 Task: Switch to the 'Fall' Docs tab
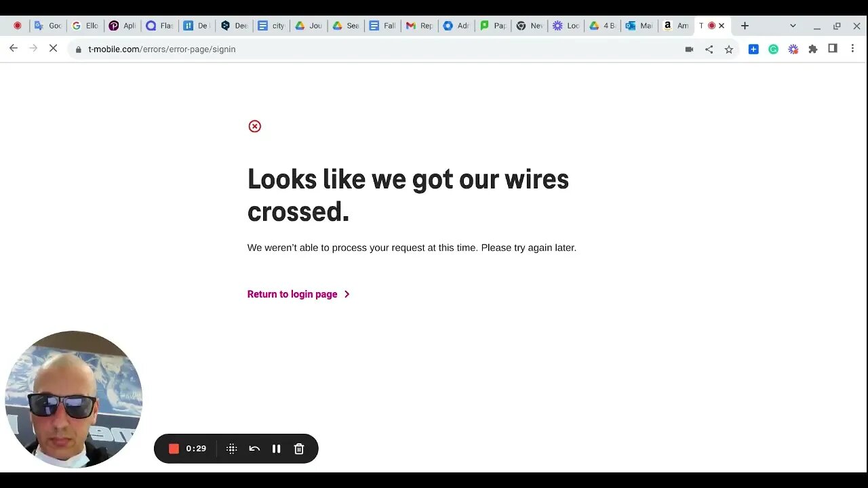coord(383,26)
